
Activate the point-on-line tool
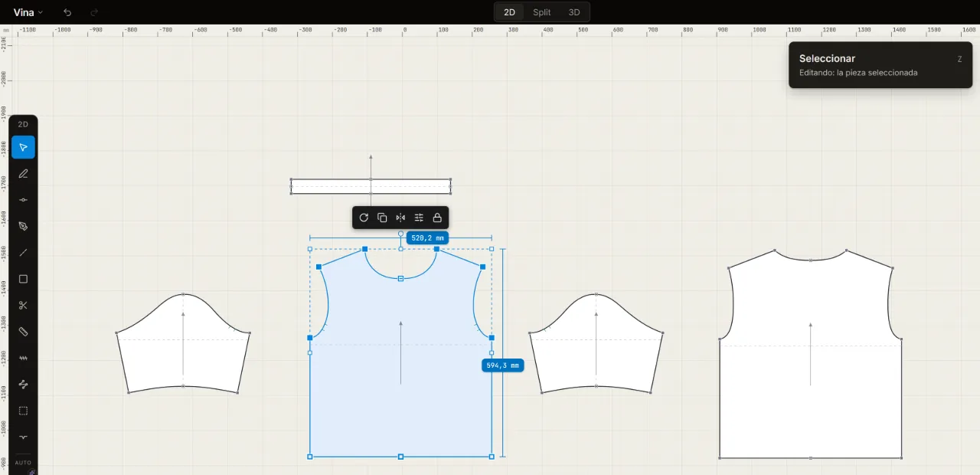[x=23, y=200]
